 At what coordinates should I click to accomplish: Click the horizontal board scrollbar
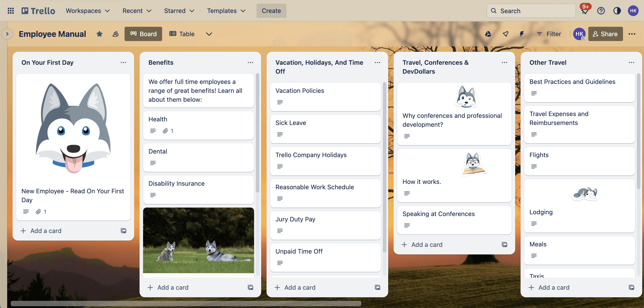tap(186, 304)
